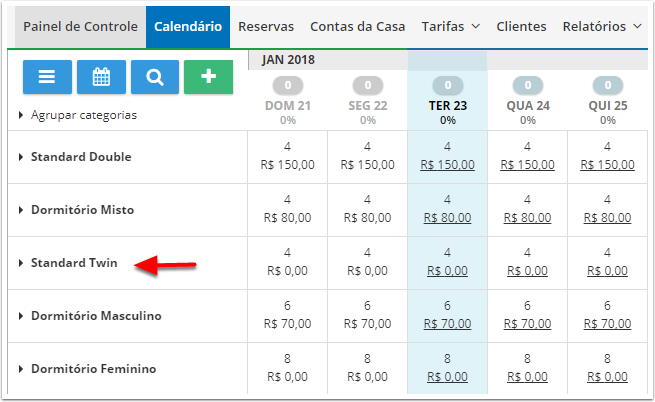The width and height of the screenshot is (655, 402).
Task: Click R$ 150,00 rate link under TER 23
Action: click(x=447, y=165)
